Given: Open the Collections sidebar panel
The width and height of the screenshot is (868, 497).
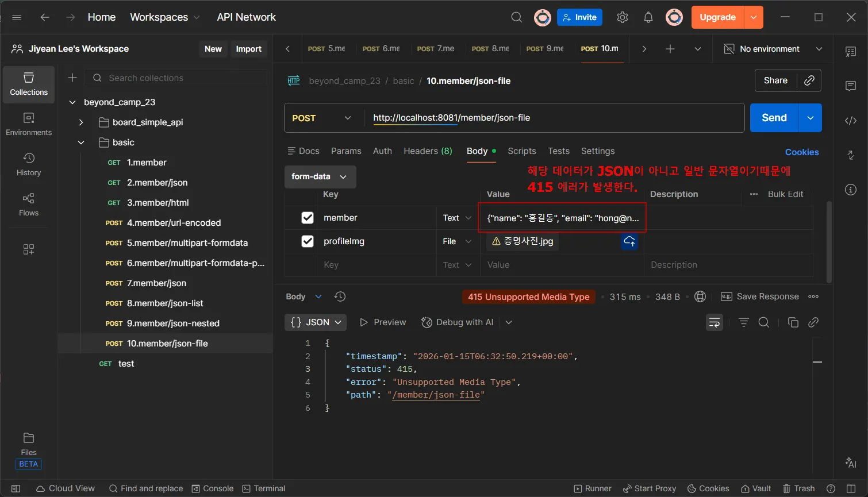Looking at the screenshot, I should (x=29, y=84).
